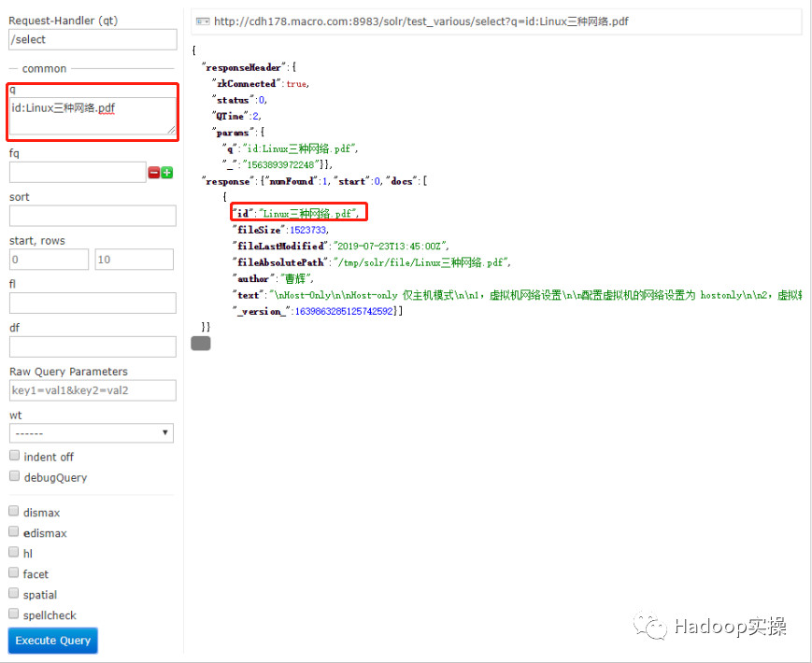
Task: Click the link icon beside request URL
Action: coord(202,21)
